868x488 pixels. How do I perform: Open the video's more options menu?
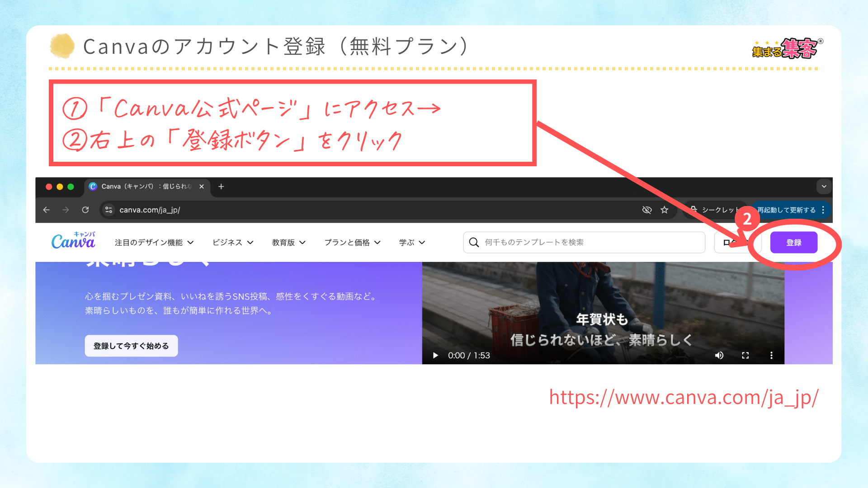pyautogui.click(x=771, y=355)
